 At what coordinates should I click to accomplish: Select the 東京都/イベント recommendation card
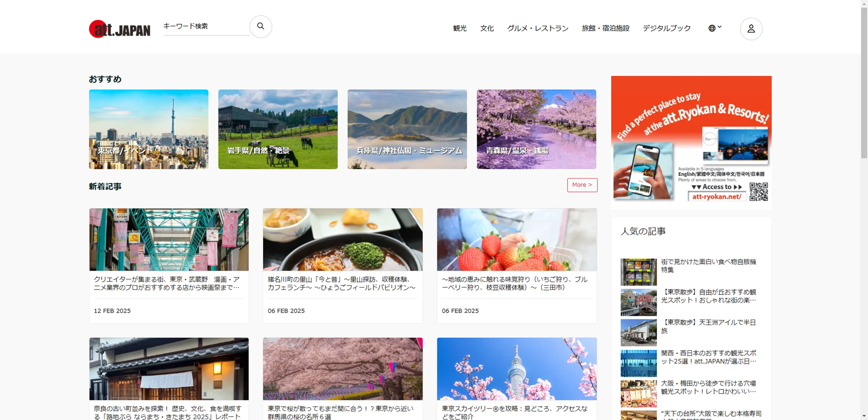148,130
